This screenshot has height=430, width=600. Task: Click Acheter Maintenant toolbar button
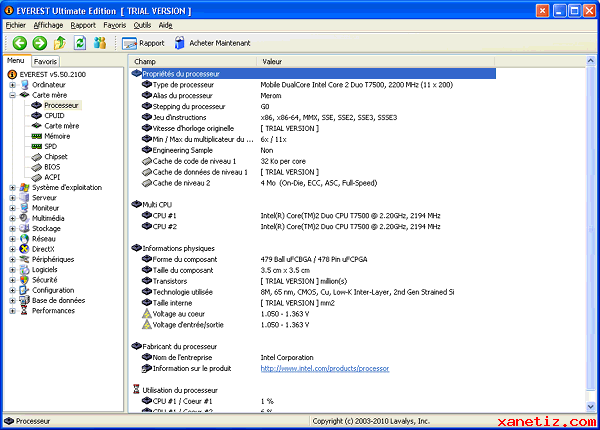(212, 43)
